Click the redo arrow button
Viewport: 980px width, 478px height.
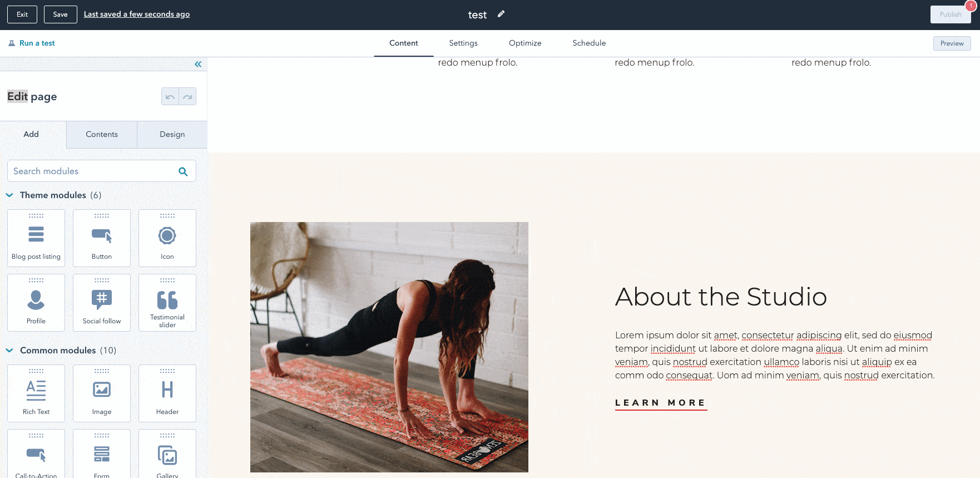coord(188,97)
